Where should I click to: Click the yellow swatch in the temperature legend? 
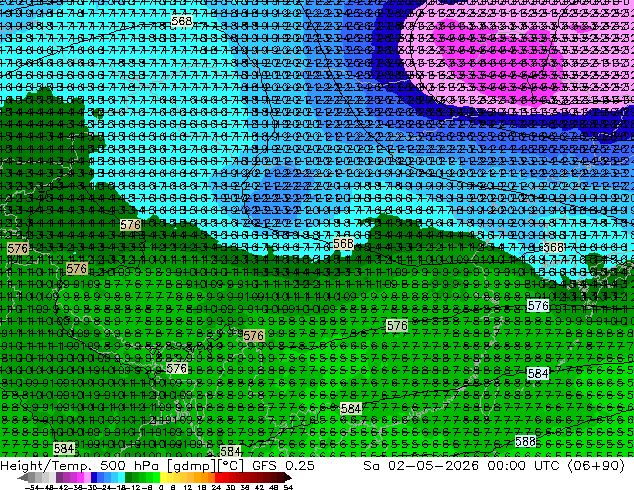[x=163, y=478]
